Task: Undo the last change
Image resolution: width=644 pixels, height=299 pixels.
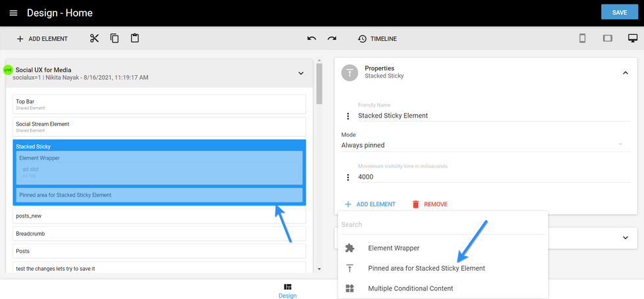Action: 311,39
